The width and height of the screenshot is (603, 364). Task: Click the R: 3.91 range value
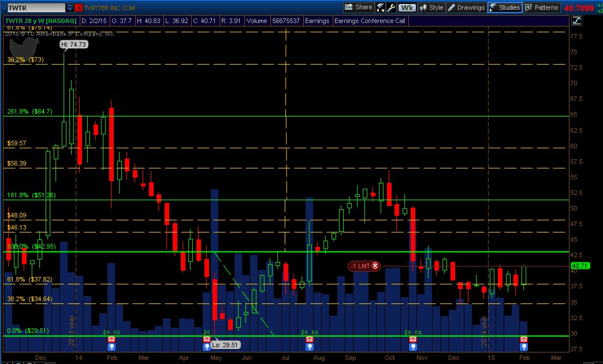[230, 21]
